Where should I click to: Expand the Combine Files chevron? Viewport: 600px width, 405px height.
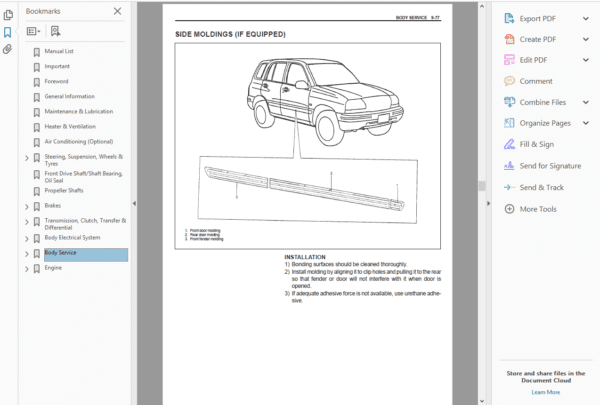585,102
